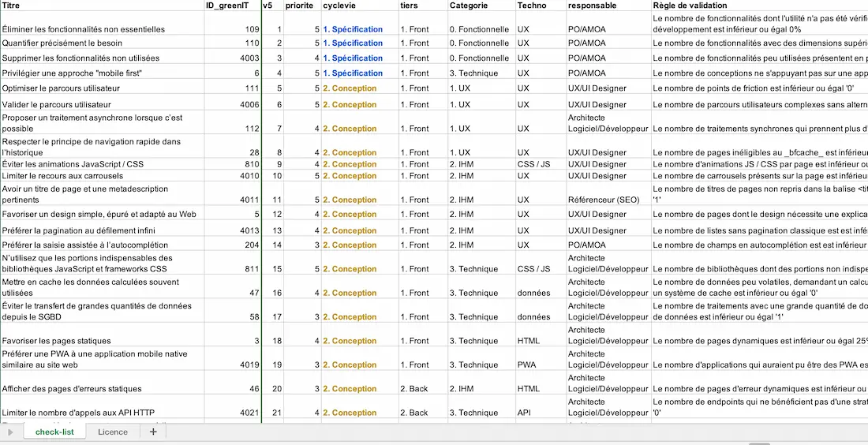Screen dimensions: 868x445
Task: Click cell 'Favoriser un design simple, épuré'
Action: pyautogui.click(x=103, y=213)
